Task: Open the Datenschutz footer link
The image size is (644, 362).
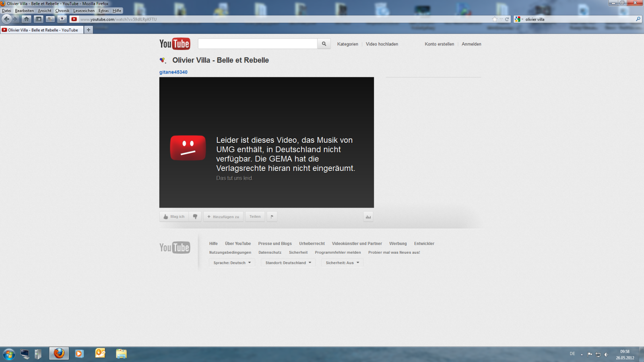Action: tap(270, 253)
